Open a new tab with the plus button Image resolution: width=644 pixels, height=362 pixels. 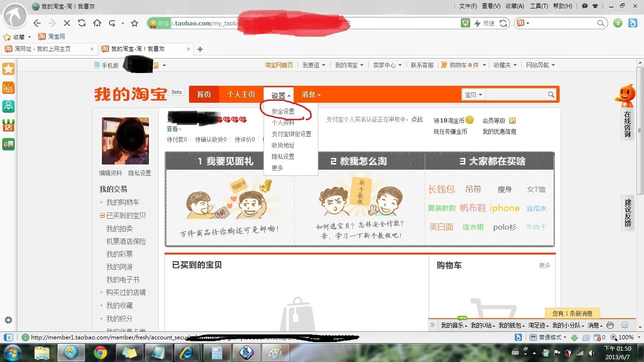[200, 49]
